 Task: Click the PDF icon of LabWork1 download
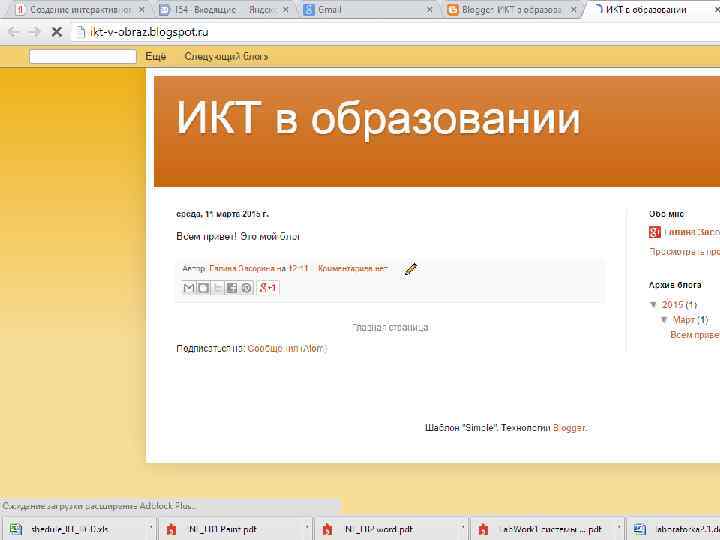tap(484, 529)
